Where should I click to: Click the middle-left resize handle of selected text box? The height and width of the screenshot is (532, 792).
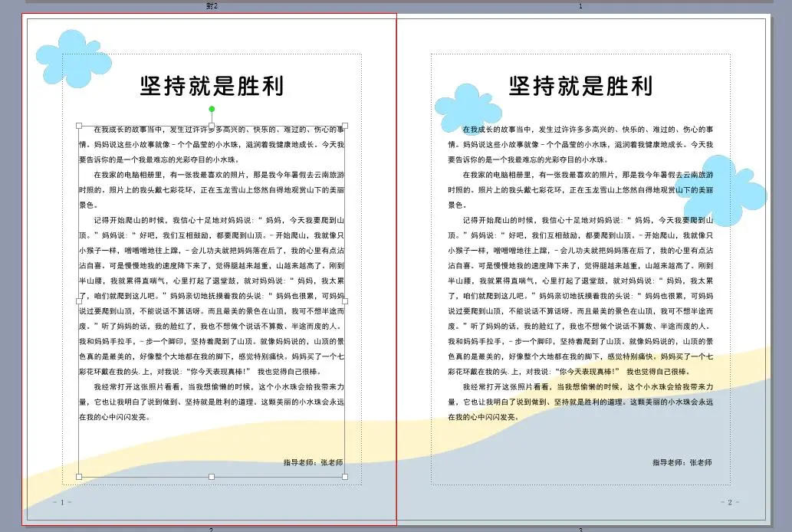79,301
